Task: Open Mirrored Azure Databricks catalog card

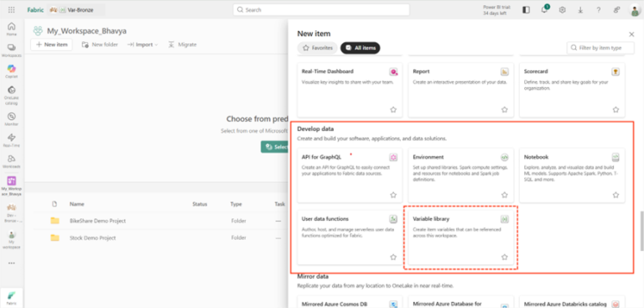Action: click(572, 302)
